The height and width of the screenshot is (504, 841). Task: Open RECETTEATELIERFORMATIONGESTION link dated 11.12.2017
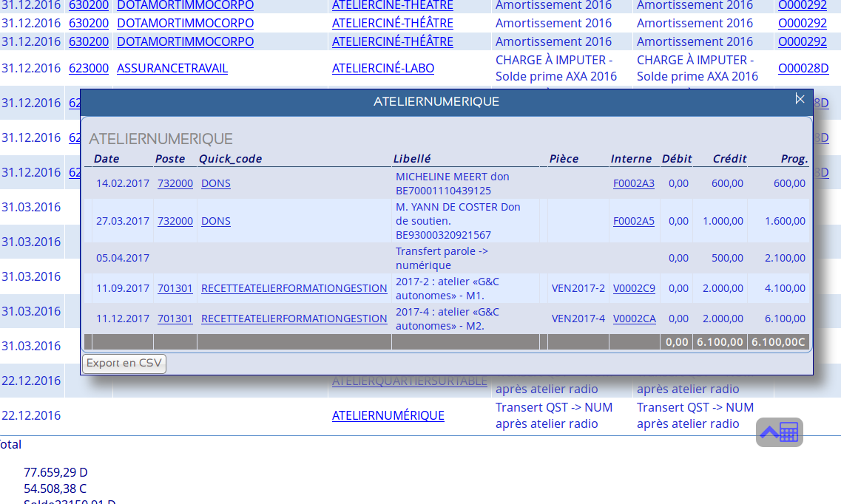294,319
